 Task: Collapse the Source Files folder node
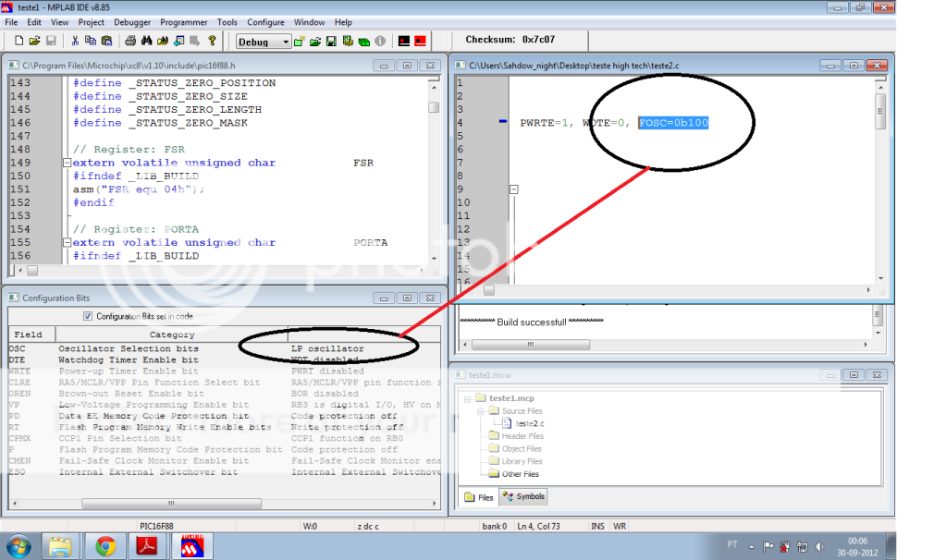(481, 411)
